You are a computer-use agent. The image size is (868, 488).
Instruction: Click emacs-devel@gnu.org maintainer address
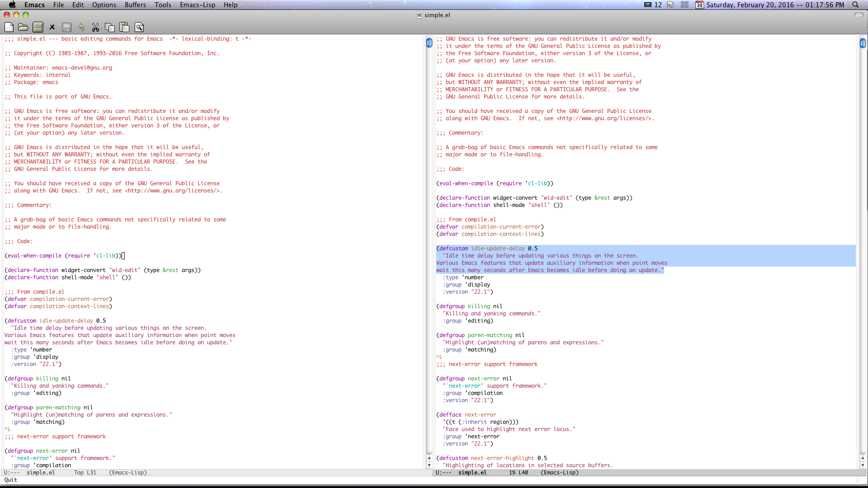click(82, 68)
